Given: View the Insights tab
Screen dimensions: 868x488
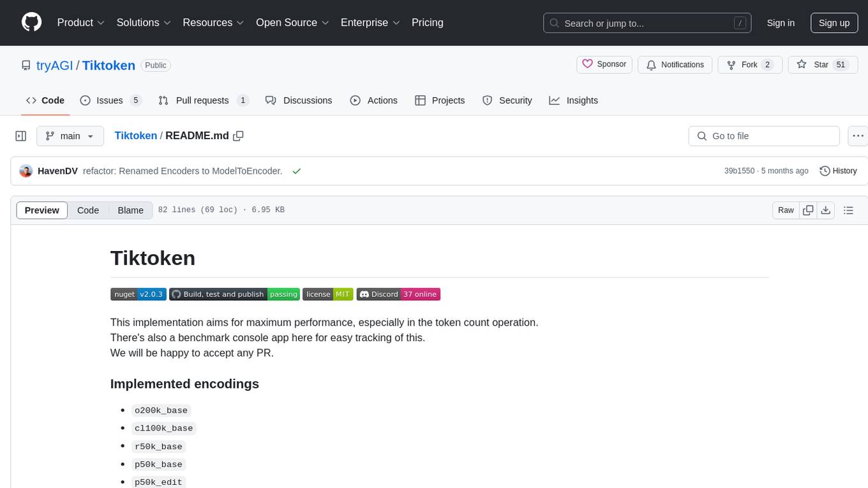Looking at the screenshot, I should [574, 100].
